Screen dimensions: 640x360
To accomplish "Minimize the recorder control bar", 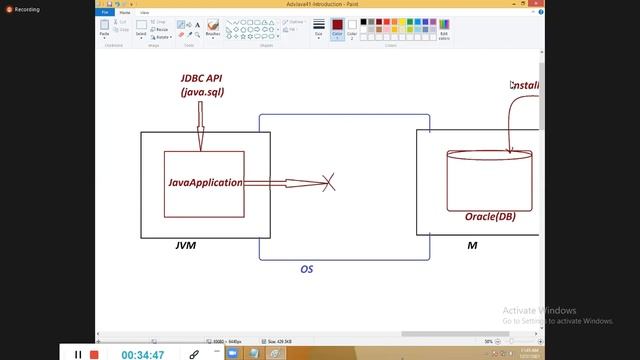I will (x=217, y=351).
